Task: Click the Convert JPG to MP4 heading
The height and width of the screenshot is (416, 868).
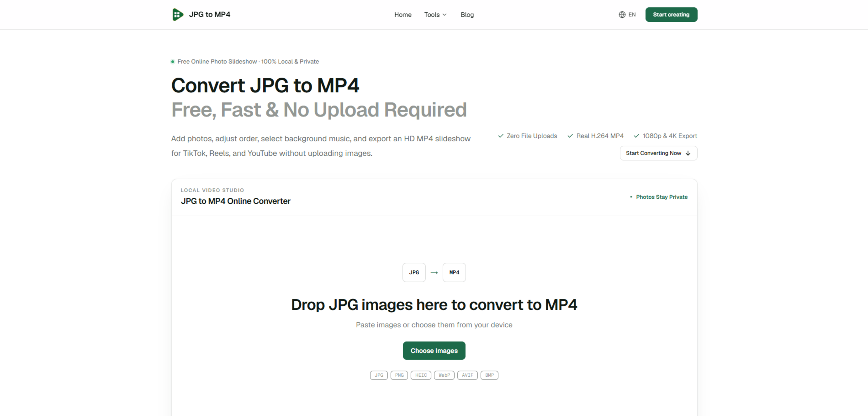Action: (x=265, y=85)
